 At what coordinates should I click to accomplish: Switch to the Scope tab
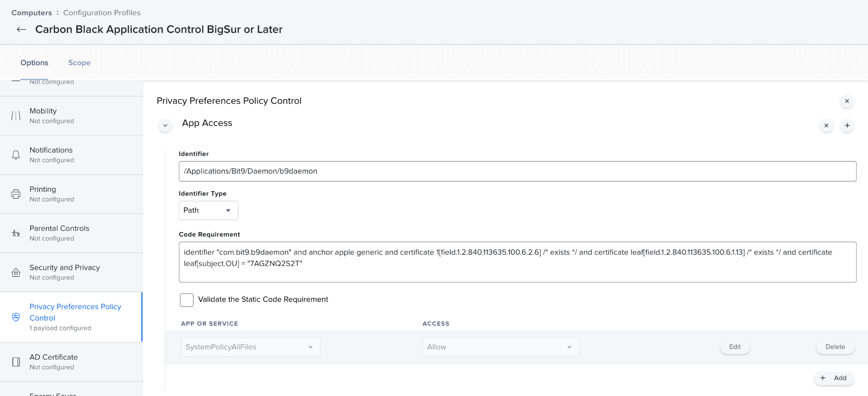79,63
